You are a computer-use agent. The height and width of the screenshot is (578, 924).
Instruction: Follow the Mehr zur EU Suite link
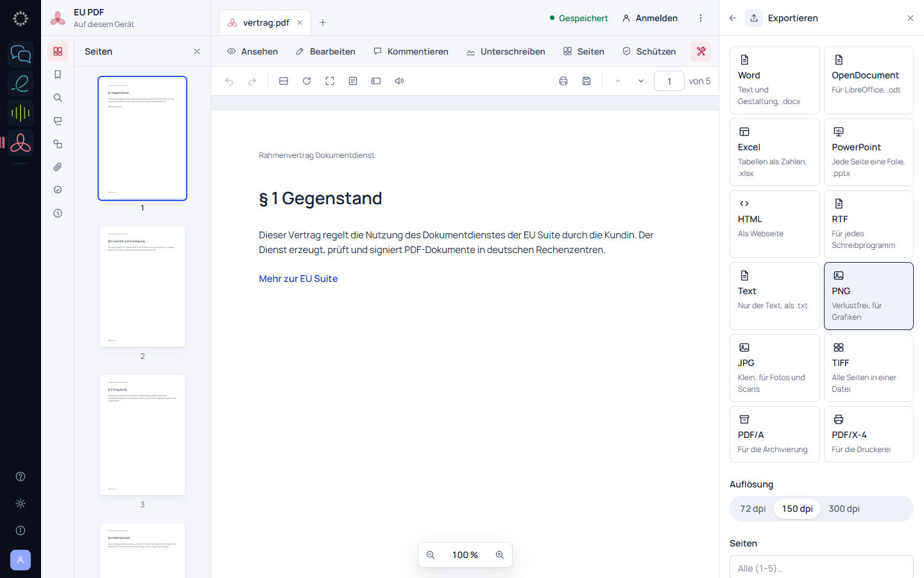(x=298, y=279)
